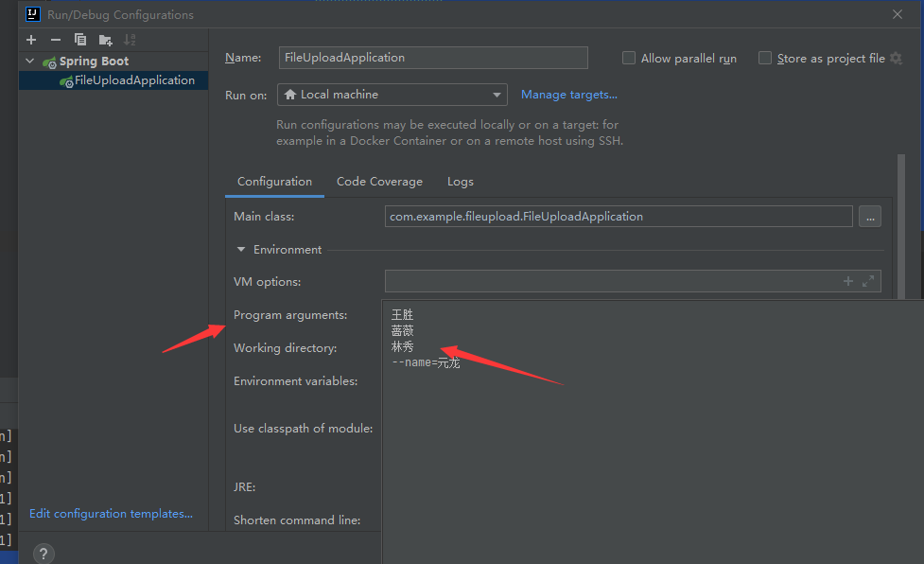Close the Run/Debug Configurations dialog
Viewport: 924px width, 564px height.
898,14
